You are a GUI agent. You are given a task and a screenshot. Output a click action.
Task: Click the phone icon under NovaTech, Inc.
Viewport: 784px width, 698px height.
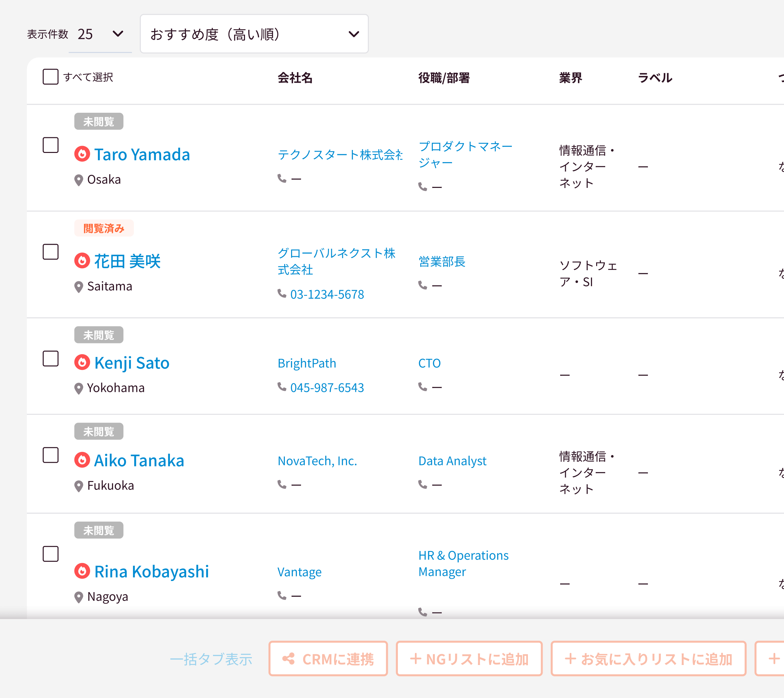(282, 485)
